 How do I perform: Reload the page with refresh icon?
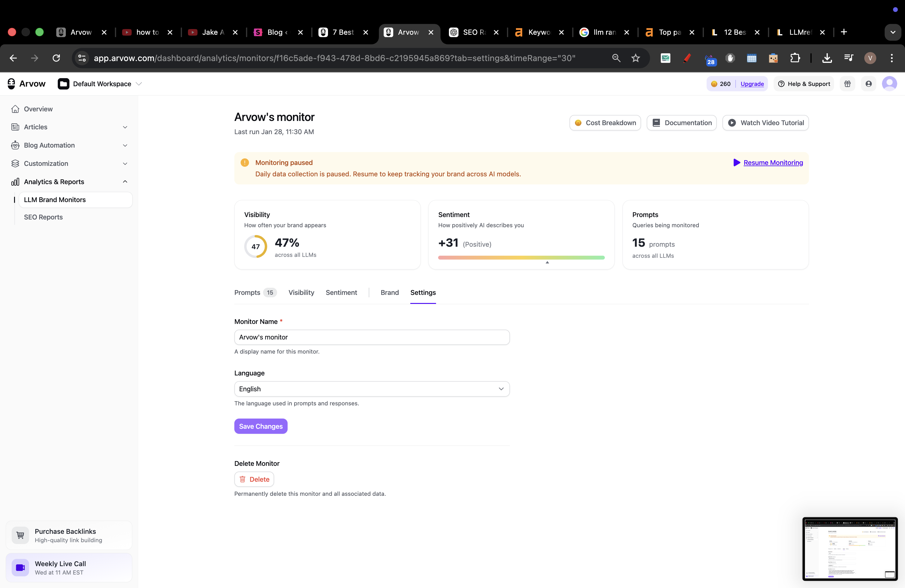click(x=56, y=58)
